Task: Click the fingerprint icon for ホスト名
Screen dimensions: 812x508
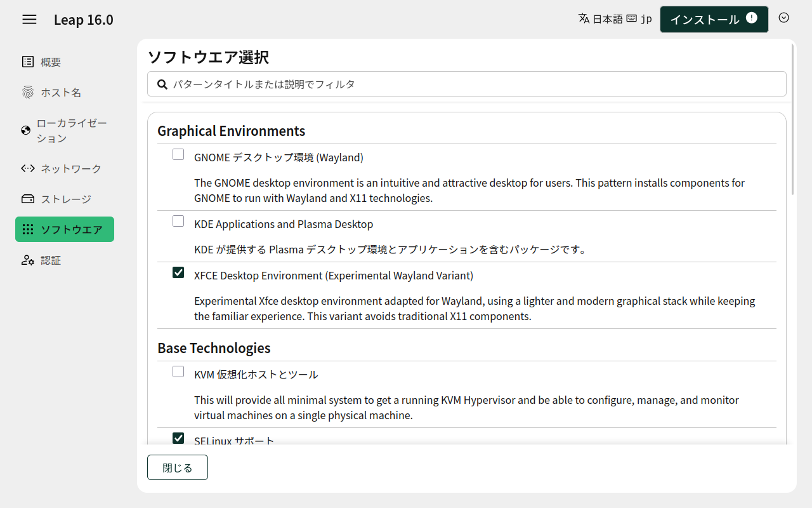Action: coord(28,92)
